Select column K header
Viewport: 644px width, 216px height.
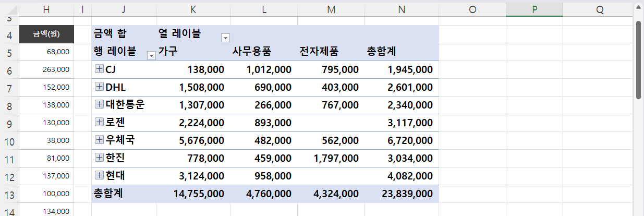[193, 9]
